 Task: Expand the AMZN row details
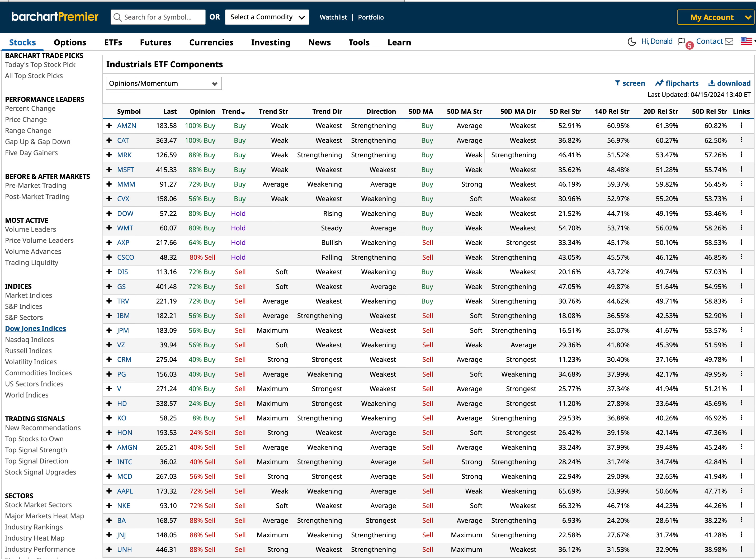(x=109, y=126)
